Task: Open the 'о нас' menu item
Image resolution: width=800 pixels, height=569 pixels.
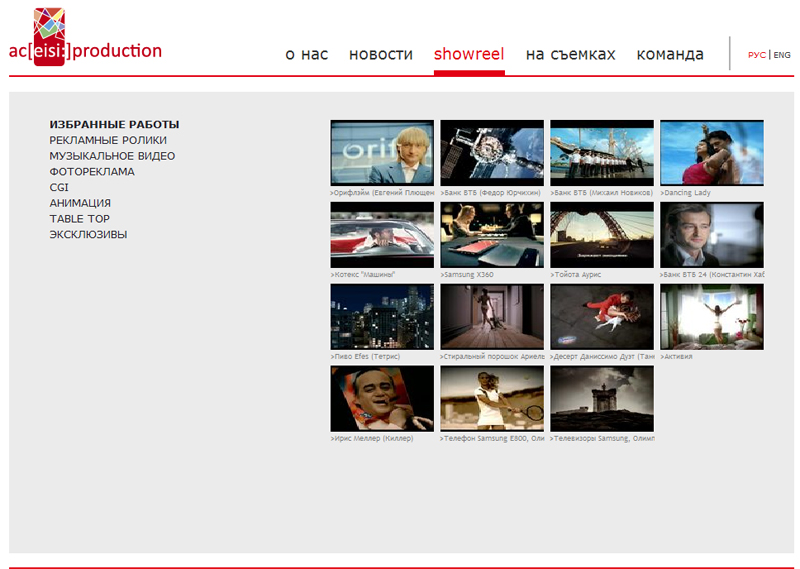Action: click(x=306, y=55)
